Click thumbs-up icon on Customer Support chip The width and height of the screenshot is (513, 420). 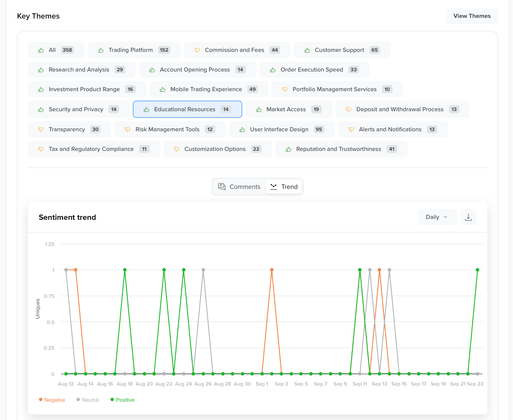click(x=307, y=50)
